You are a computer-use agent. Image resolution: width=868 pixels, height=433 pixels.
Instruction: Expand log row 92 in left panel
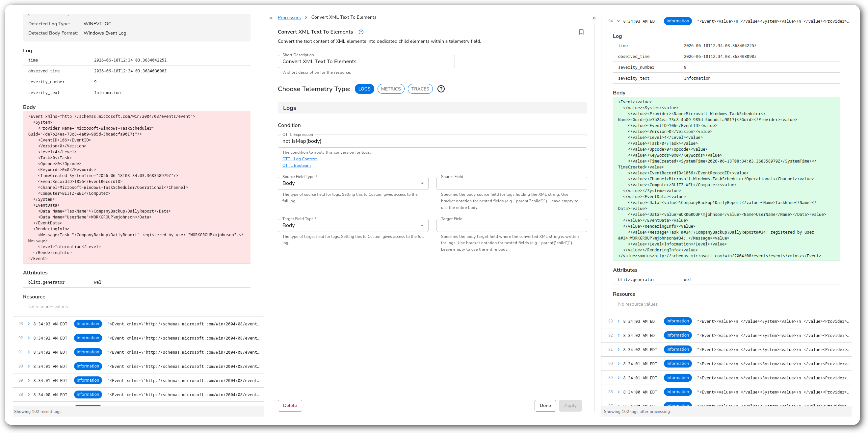pyautogui.click(x=29, y=338)
